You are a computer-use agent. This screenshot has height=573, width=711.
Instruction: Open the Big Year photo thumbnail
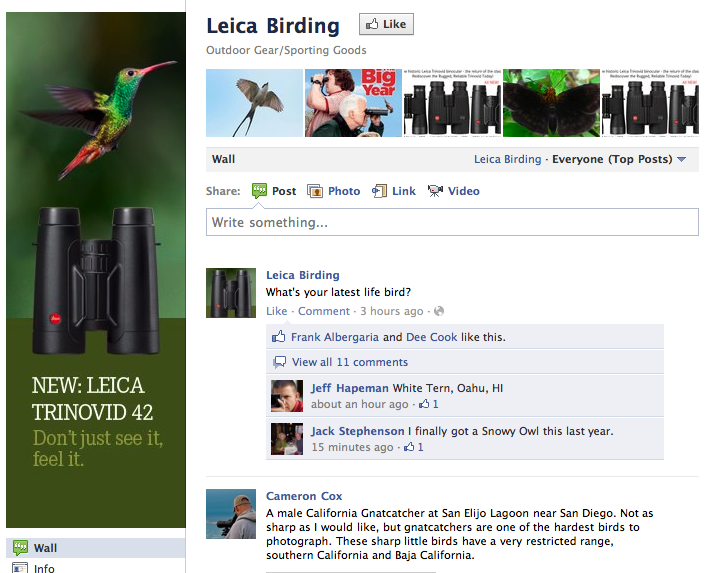[x=353, y=103]
